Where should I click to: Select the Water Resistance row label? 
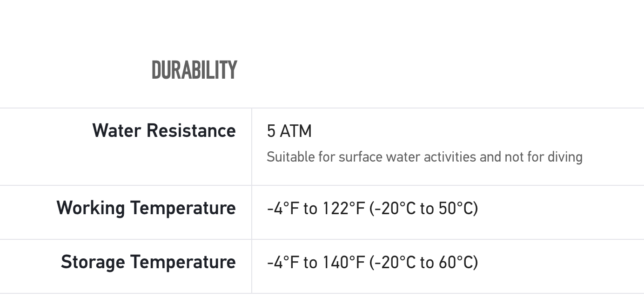(164, 130)
